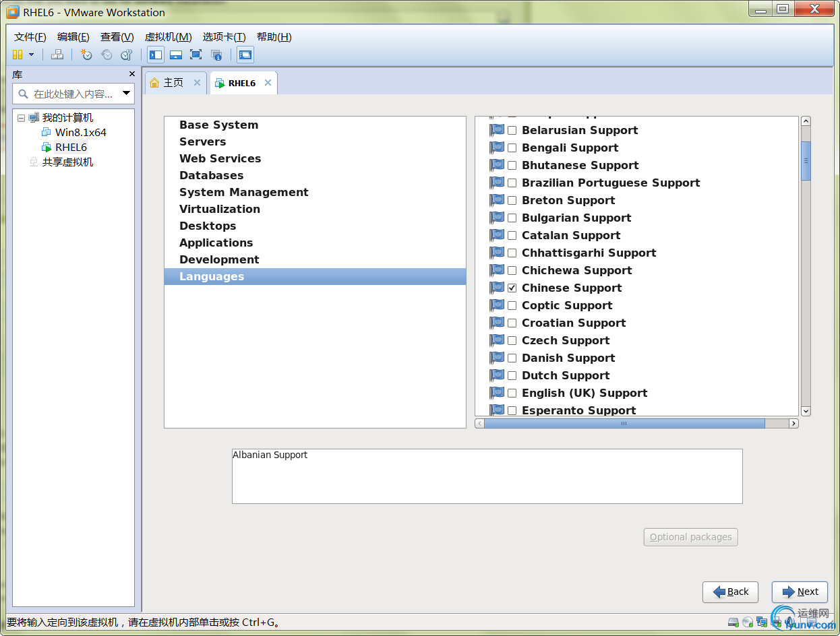Image resolution: width=840 pixels, height=636 pixels.
Task: Send Ctrl+Alt+Del to the virtual machine
Action: click(57, 55)
